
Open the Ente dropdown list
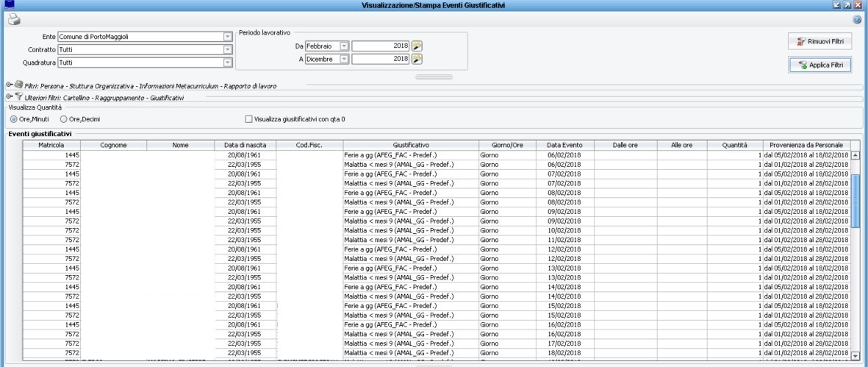227,36
